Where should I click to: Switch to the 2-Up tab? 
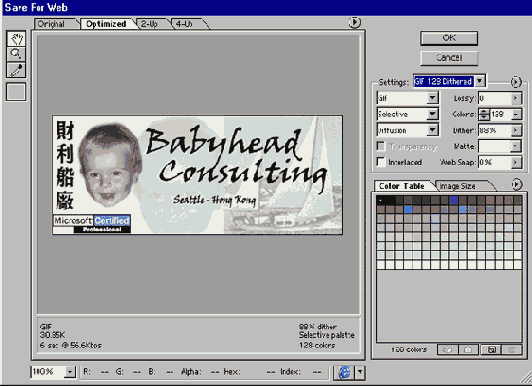click(x=153, y=24)
